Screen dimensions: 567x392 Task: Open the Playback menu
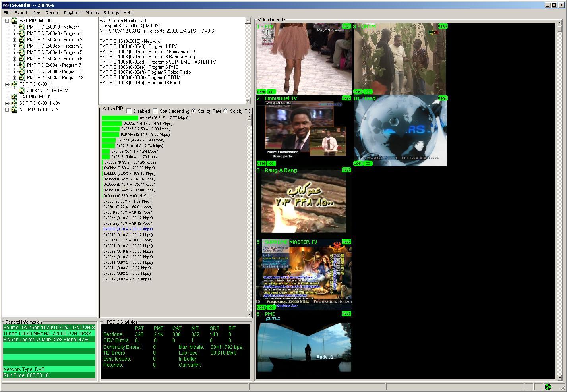click(x=72, y=13)
